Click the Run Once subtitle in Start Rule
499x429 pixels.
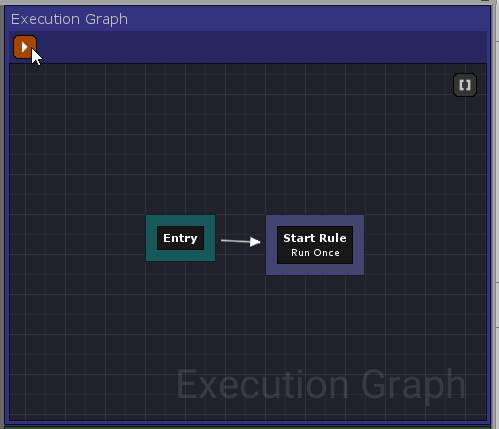(x=315, y=253)
